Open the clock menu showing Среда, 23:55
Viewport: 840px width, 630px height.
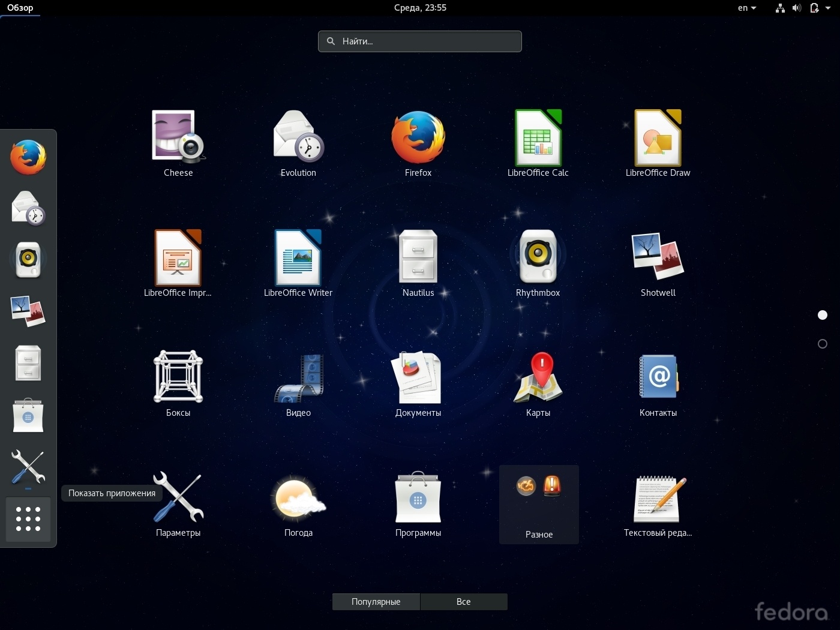(420, 8)
